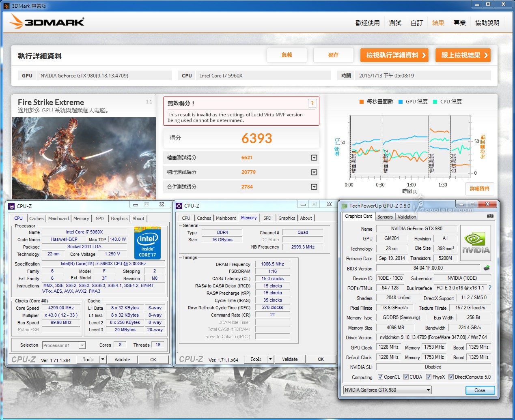Open Graphics tab in Memory CPU-Z window
The image size is (515, 420).
(x=287, y=218)
